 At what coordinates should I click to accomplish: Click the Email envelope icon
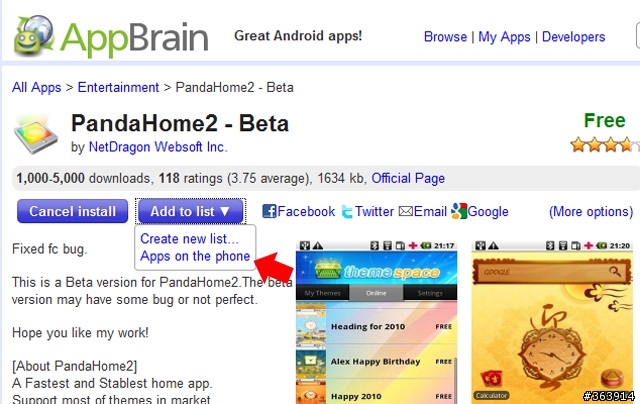pos(405,211)
